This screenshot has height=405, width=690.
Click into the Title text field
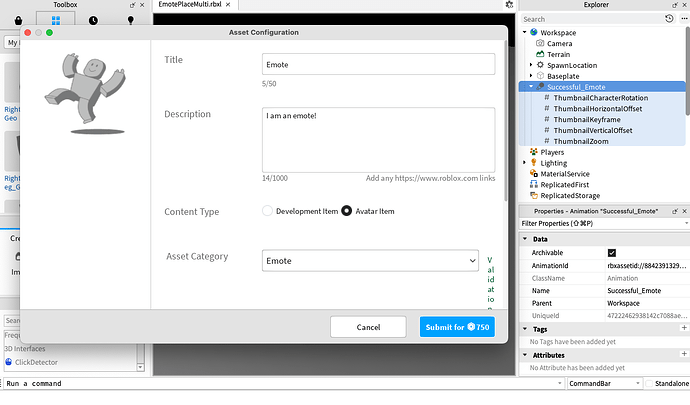pyautogui.click(x=378, y=64)
